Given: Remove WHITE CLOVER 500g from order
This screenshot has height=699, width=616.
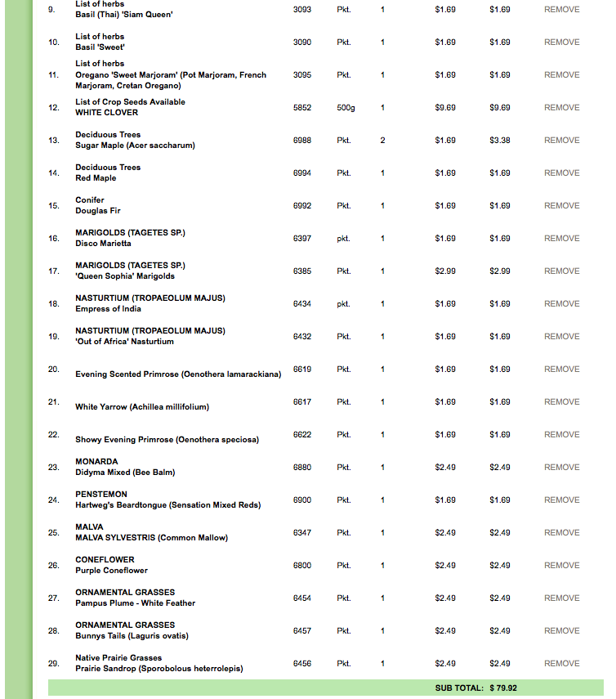Looking at the screenshot, I should (561, 108).
